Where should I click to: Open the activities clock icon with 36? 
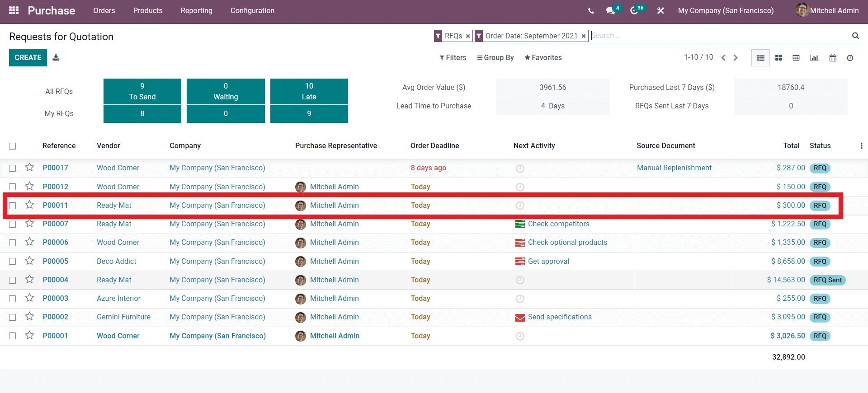[x=634, y=10]
